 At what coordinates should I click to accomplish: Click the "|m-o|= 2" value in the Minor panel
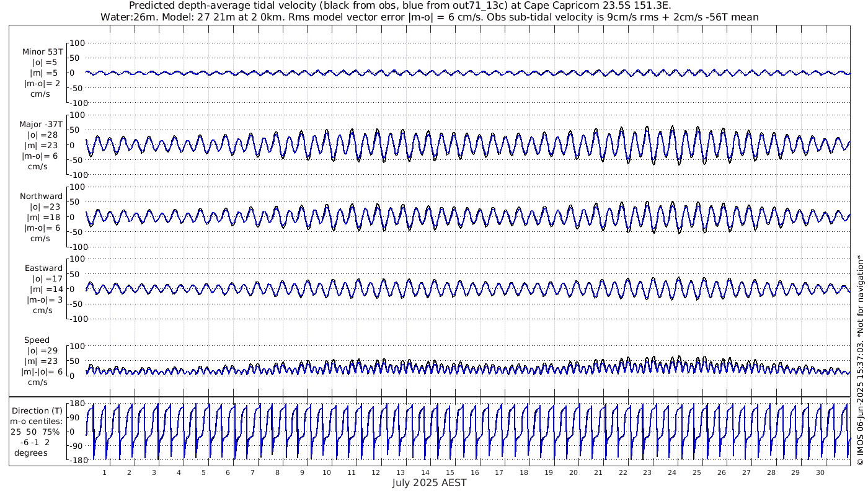pyautogui.click(x=43, y=84)
